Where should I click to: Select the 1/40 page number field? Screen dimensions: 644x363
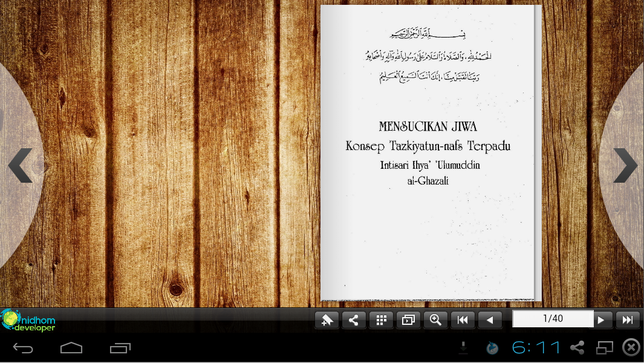553,319
